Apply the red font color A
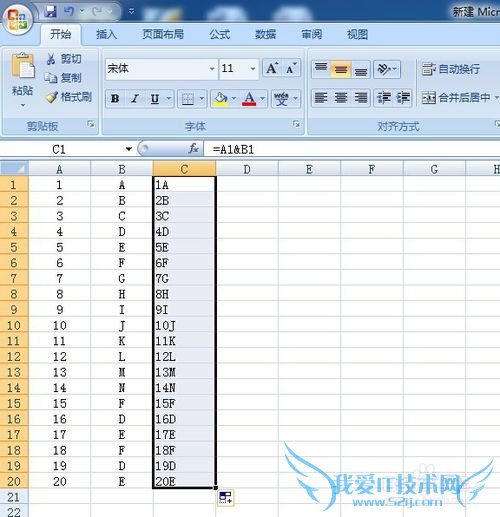The image size is (500, 517). [x=249, y=99]
